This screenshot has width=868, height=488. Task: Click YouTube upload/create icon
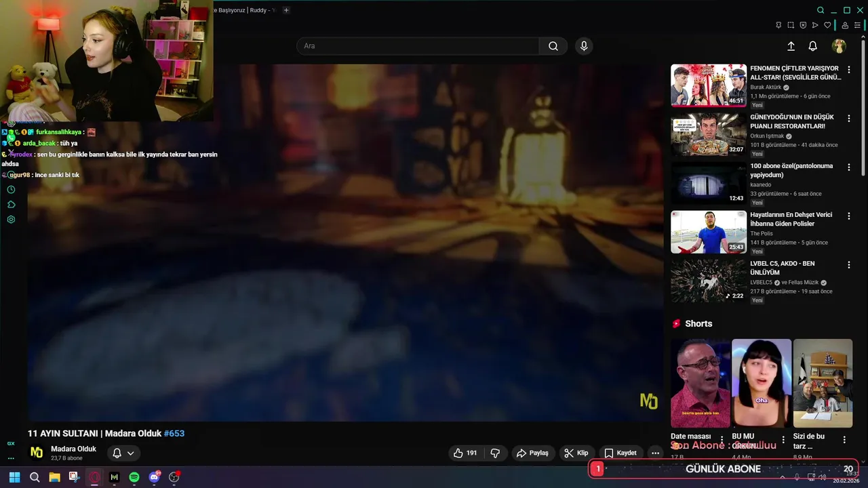(x=791, y=46)
